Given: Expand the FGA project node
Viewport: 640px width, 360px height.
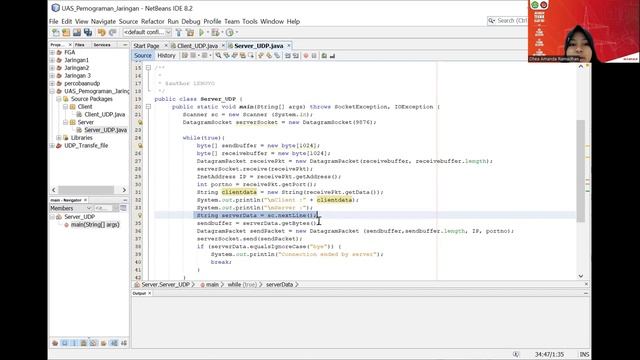Looking at the screenshot, I should pyautogui.click(x=52, y=52).
